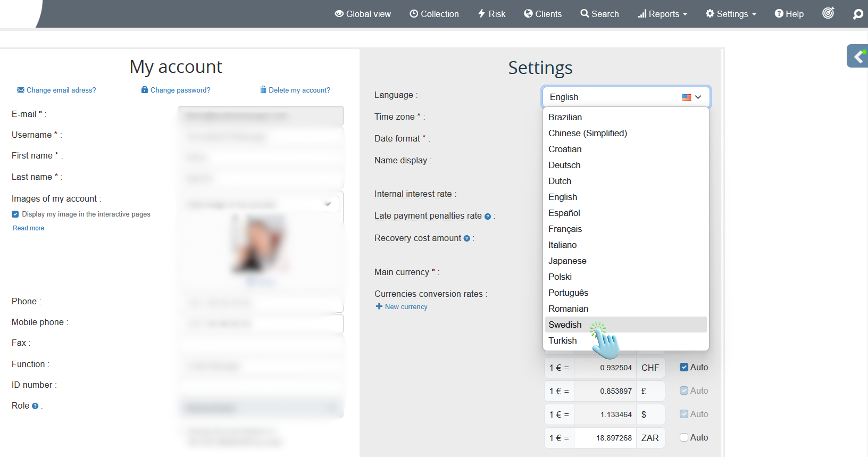Uncheck Display my image in interactive pages
The width and height of the screenshot is (868, 457).
point(15,214)
